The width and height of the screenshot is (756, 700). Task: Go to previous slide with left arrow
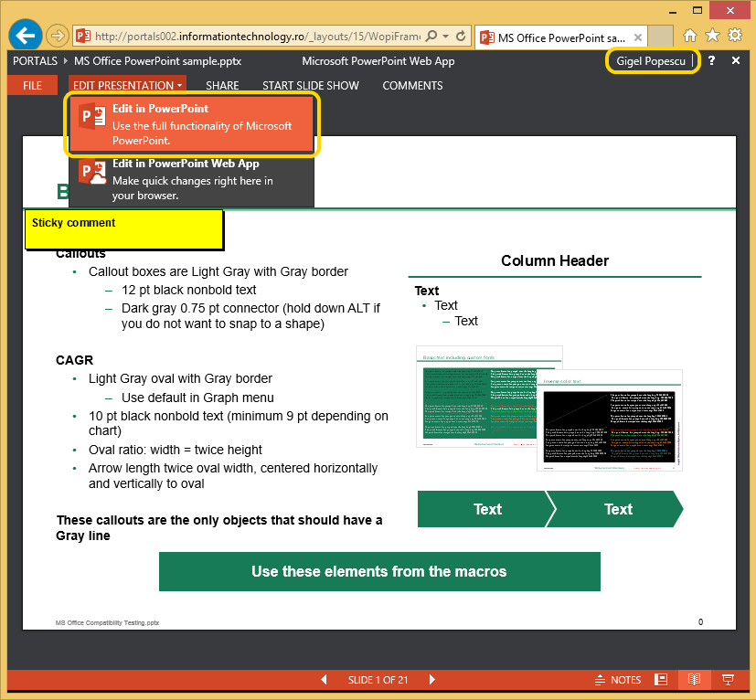tap(324, 680)
